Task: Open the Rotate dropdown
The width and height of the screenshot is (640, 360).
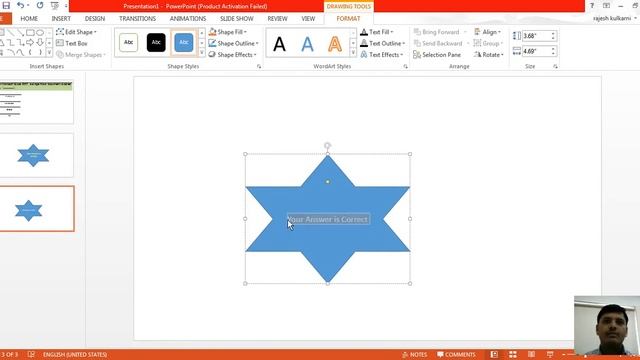Action: [x=489, y=55]
